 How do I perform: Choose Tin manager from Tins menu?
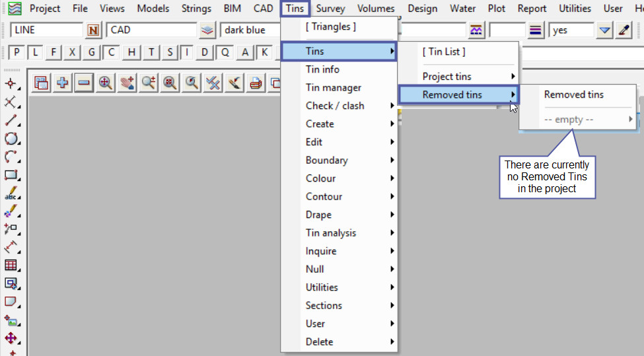tap(339, 87)
